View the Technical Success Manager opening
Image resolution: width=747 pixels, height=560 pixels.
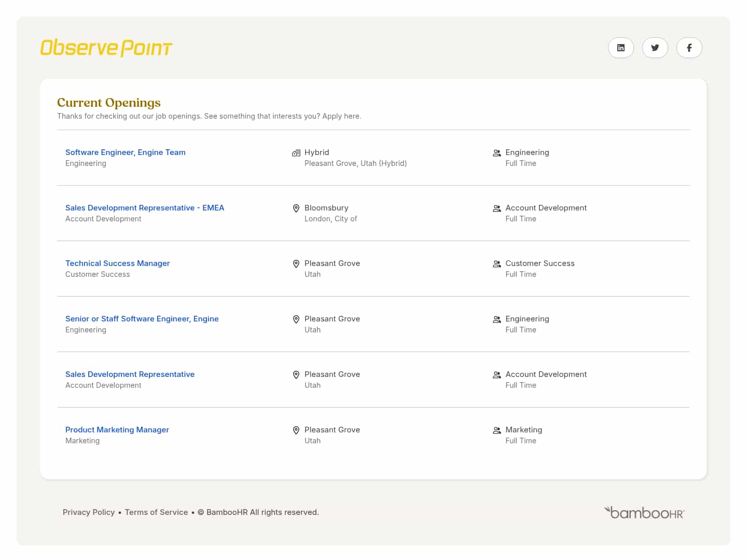coord(117,263)
